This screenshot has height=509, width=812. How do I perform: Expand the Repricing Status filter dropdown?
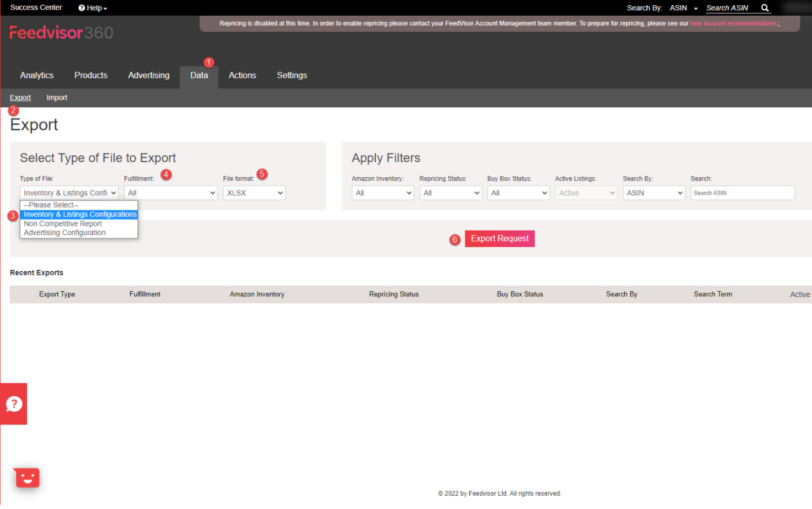click(451, 193)
